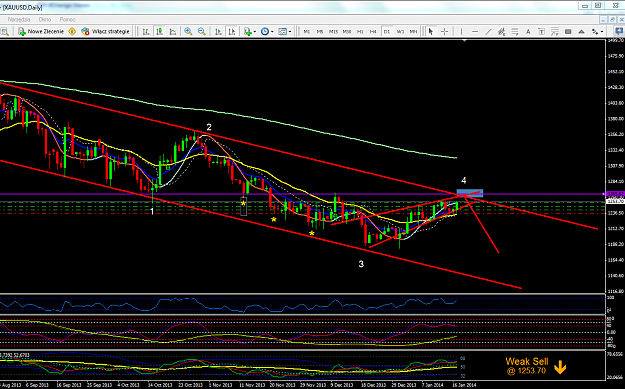The width and height of the screenshot is (625, 389).
Task: Expand the templates dropdown arrow
Action: [290, 31]
